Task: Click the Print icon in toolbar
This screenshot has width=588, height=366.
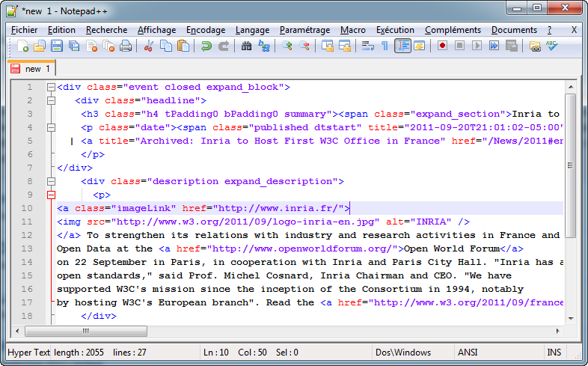Action: coord(126,46)
